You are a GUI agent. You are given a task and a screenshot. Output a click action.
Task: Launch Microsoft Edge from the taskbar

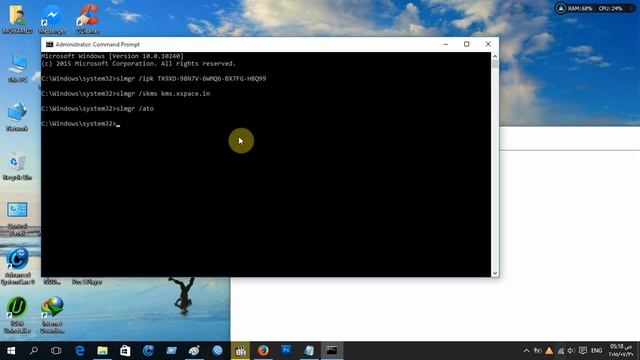(80, 351)
